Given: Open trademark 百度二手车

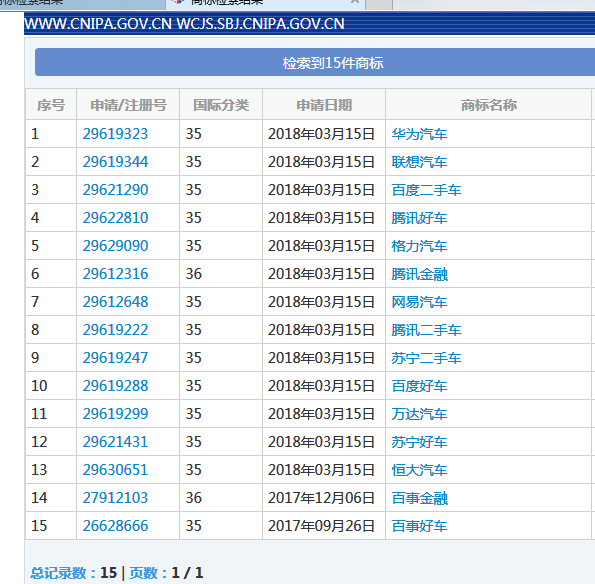Looking at the screenshot, I should point(426,190).
